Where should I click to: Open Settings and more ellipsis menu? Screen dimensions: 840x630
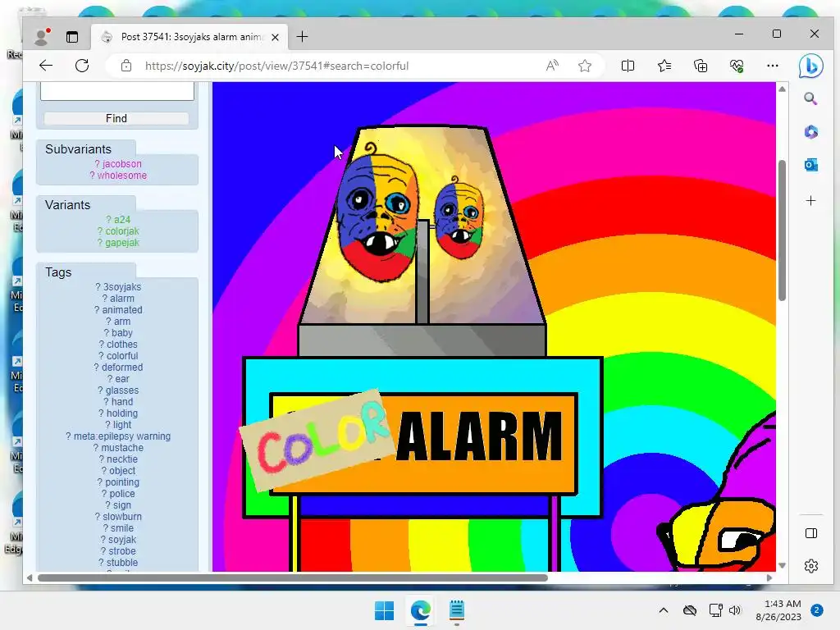pyautogui.click(x=773, y=66)
